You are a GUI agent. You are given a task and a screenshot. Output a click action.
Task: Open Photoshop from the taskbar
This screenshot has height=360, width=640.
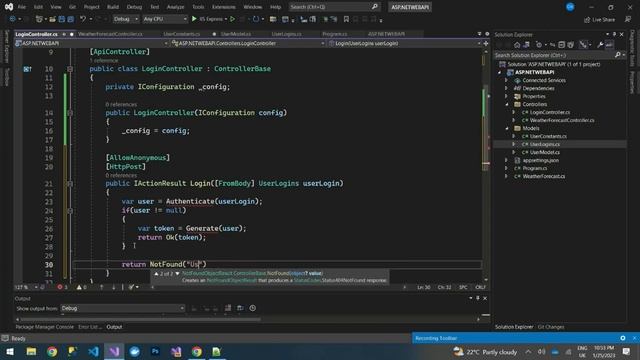click(x=155, y=351)
